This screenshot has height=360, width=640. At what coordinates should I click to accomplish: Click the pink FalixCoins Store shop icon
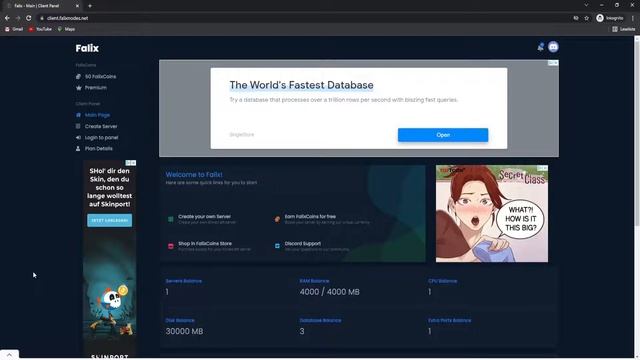tap(171, 246)
